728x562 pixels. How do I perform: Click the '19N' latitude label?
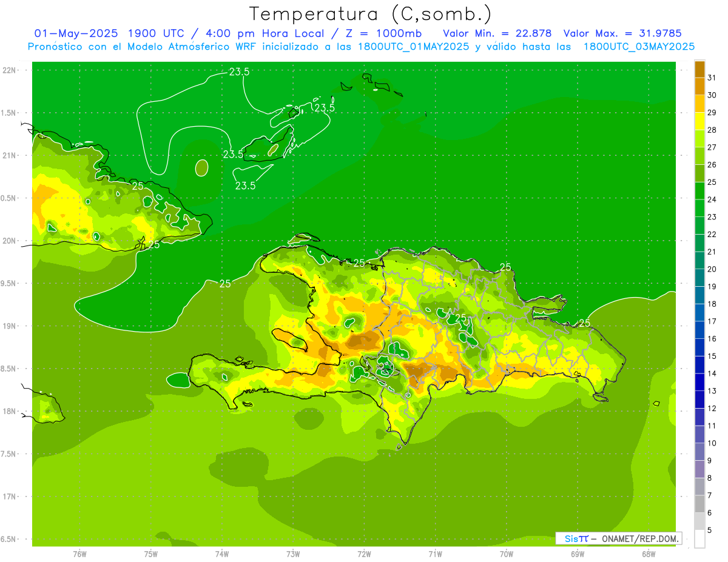tap(10, 326)
